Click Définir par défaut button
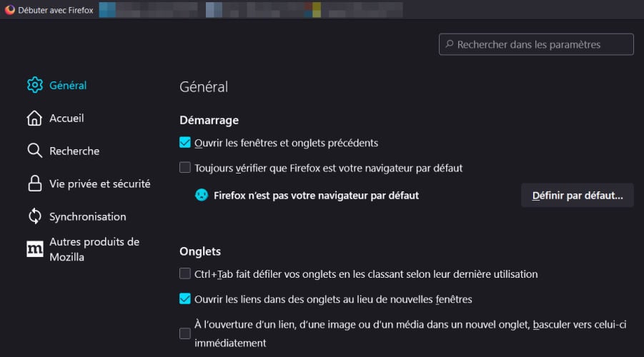644x357 pixels. pyautogui.click(x=577, y=196)
